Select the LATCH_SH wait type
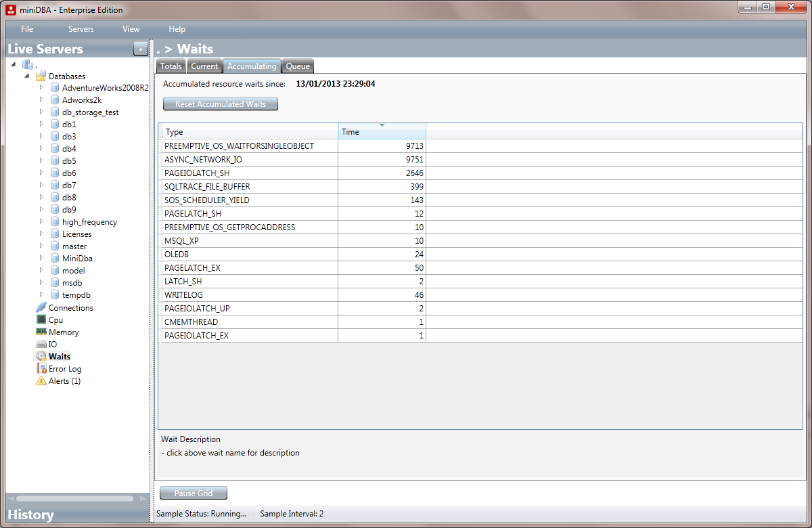Image resolution: width=812 pixels, height=528 pixels. tap(183, 282)
